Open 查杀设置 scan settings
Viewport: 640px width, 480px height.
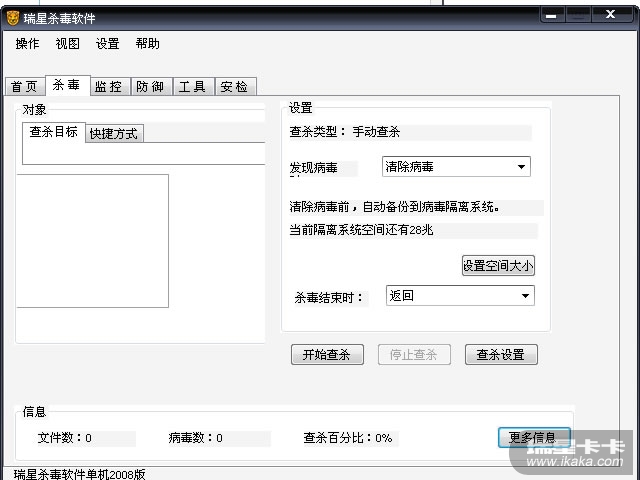click(501, 354)
